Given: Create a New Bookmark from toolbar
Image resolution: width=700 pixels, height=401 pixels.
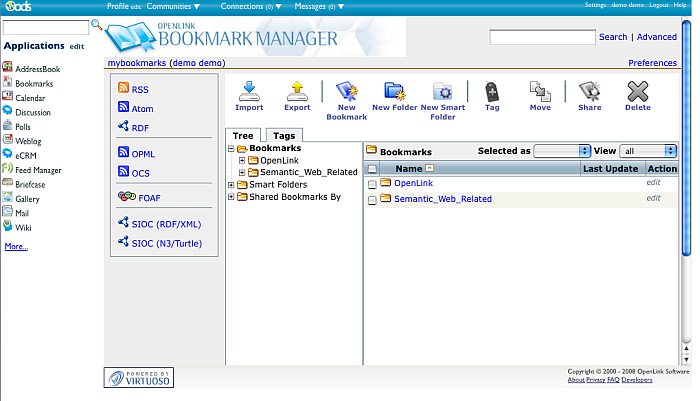Looking at the screenshot, I should [346, 91].
